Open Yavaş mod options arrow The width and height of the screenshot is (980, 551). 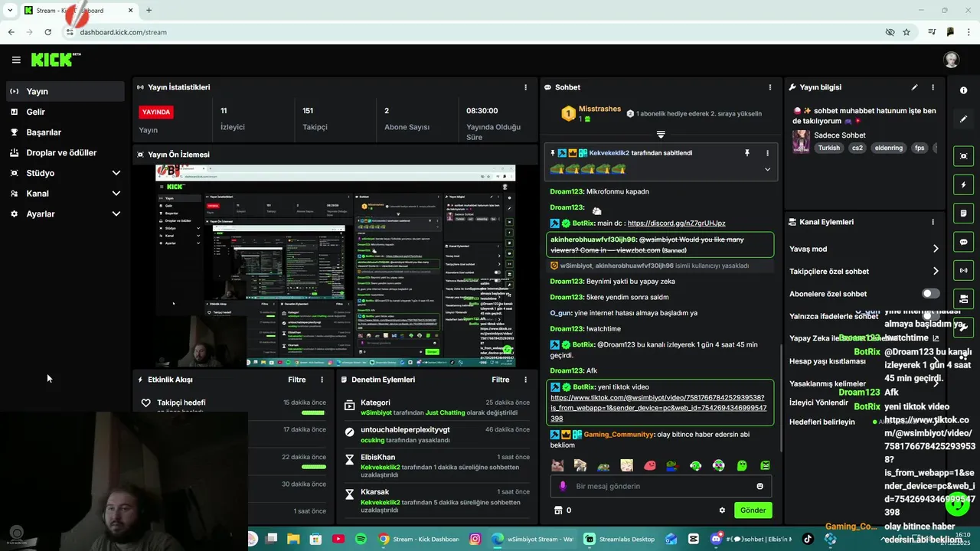936,249
